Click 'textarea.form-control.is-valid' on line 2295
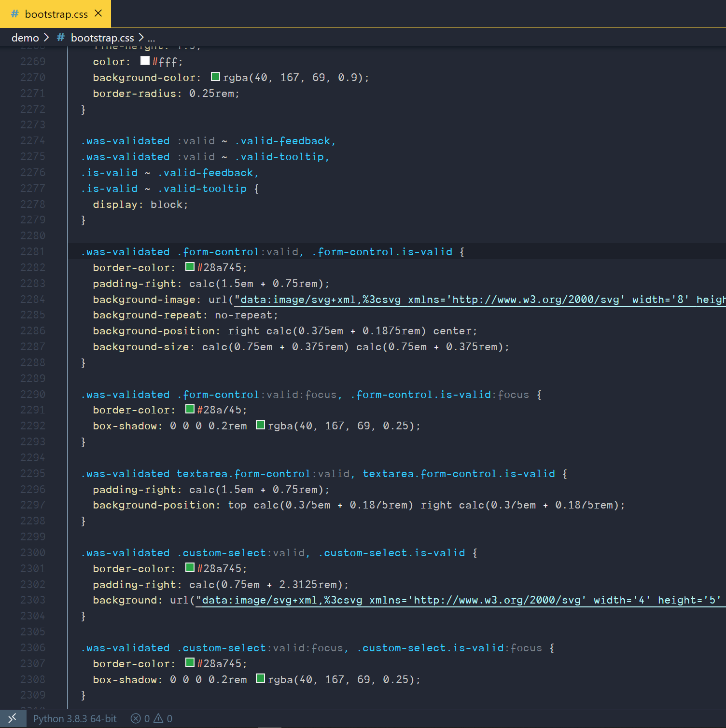 tap(459, 474)
